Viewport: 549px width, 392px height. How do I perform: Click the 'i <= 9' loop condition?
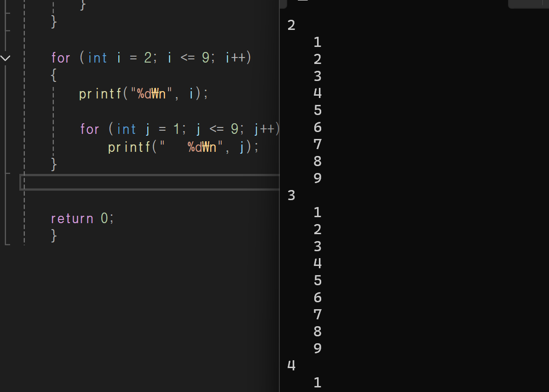188,58
